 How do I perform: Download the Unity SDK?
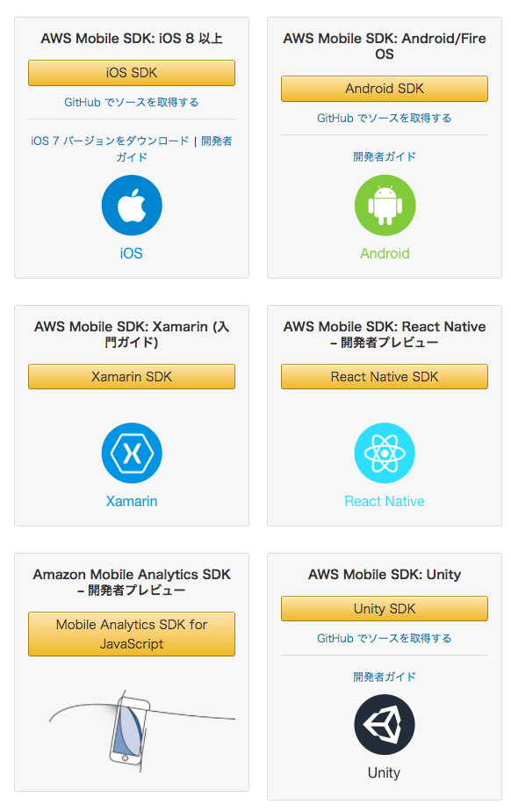pos(385,608)
